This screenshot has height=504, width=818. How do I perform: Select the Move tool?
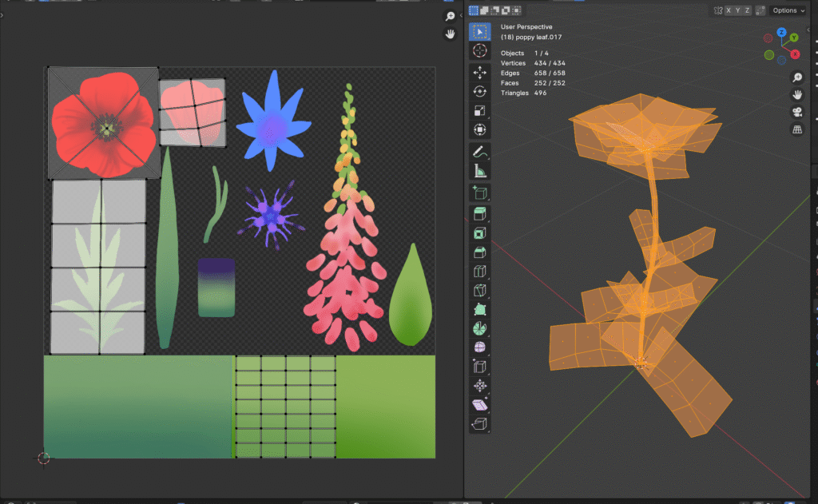point(479,73)
